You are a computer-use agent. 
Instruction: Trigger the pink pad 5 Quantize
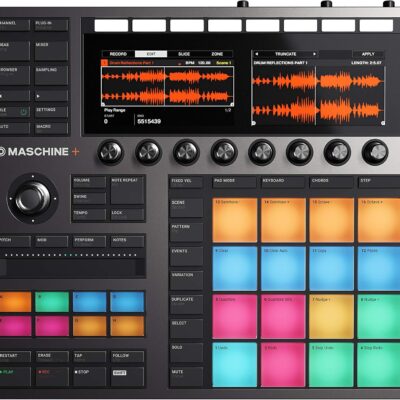pyautogui.click(x=235, y=317)
